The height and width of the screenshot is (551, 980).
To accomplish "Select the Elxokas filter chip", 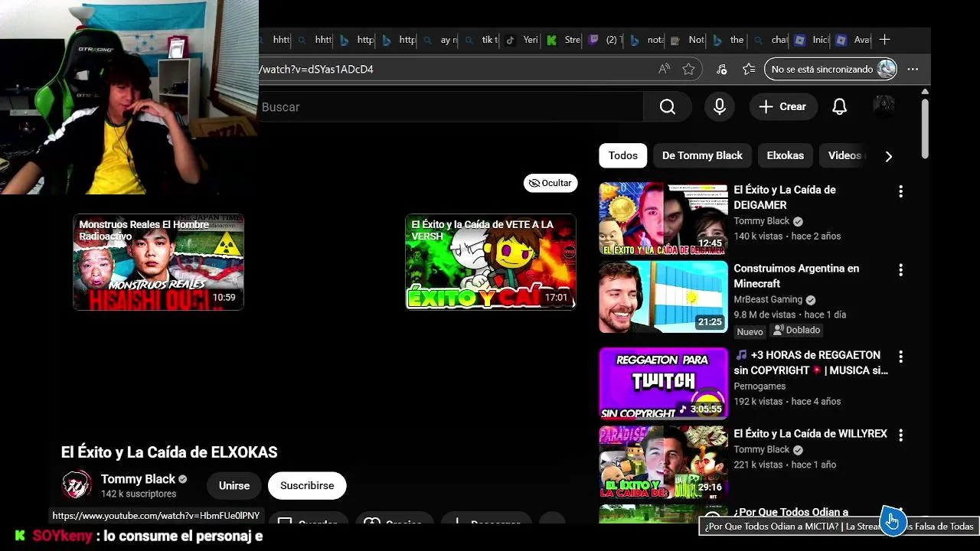I will coord(785,155).
